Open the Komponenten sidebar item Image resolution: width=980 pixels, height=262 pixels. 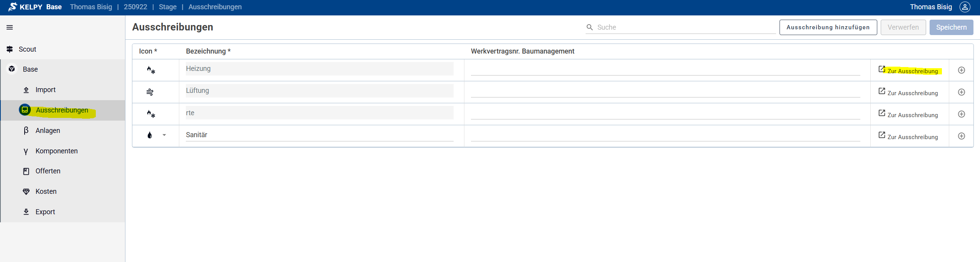(x=57, y=151)
